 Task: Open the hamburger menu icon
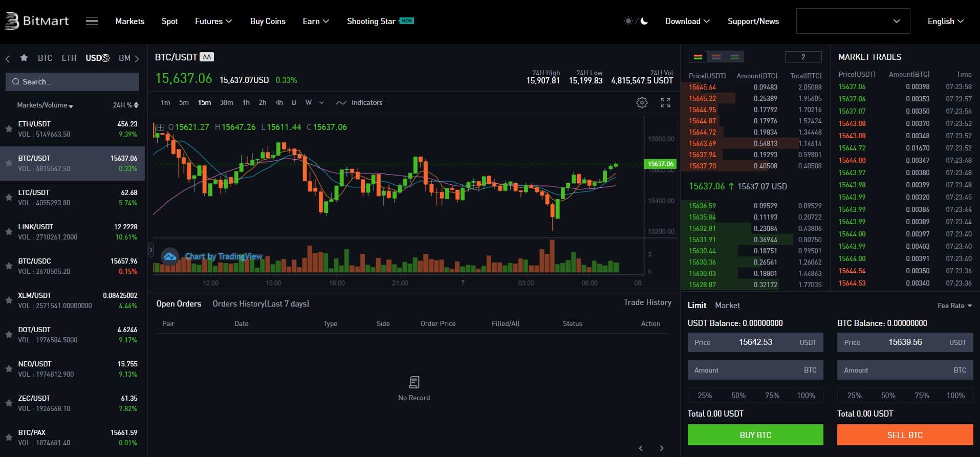[x=92, y=21]
